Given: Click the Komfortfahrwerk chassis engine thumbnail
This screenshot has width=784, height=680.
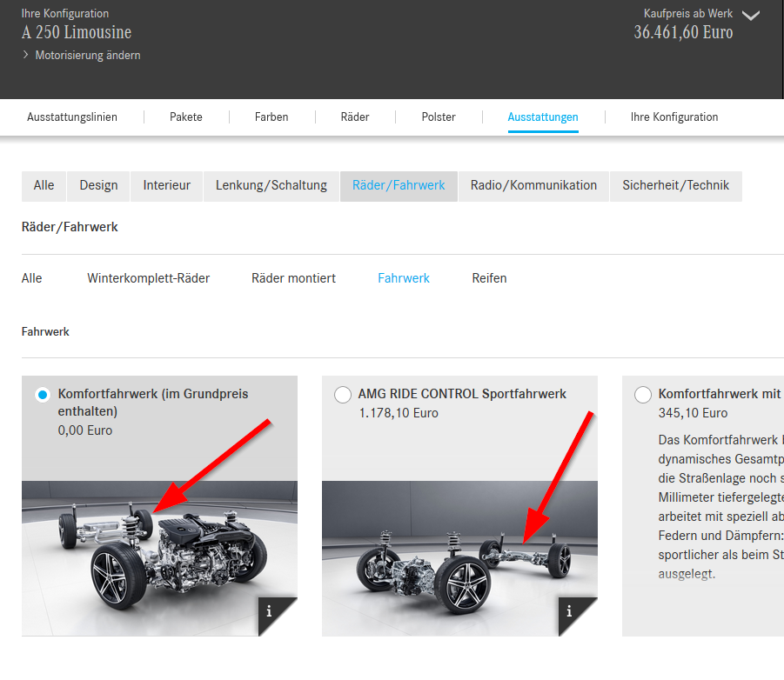Looking at the screenshot, I should tap(159, 558).
